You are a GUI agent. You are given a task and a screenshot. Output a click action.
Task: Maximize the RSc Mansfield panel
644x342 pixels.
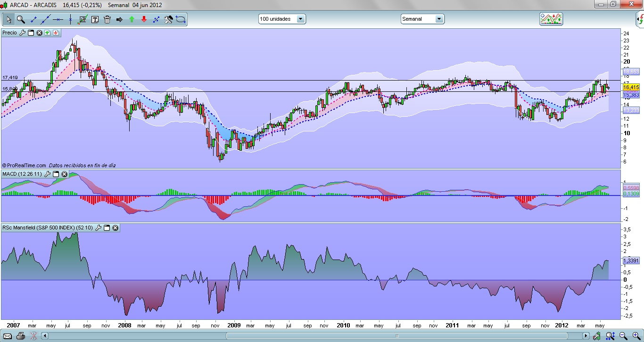pyautogui.click(x=107, y=228)
